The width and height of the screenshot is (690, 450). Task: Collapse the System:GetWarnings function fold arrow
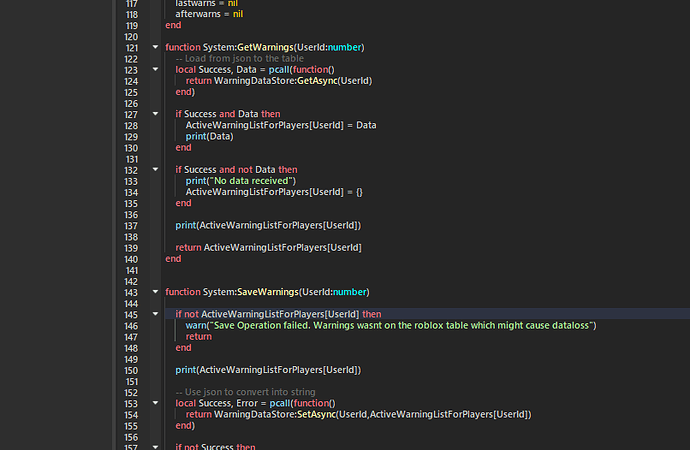pos(154,47)
